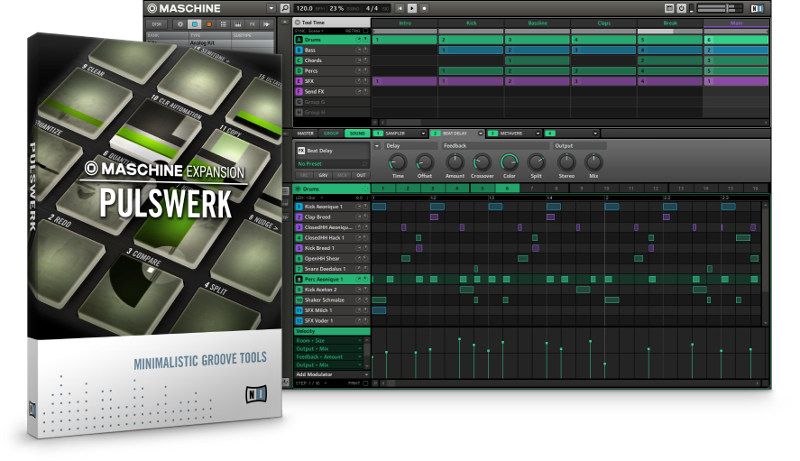Select the Projects browser icon

coord(180,24)
